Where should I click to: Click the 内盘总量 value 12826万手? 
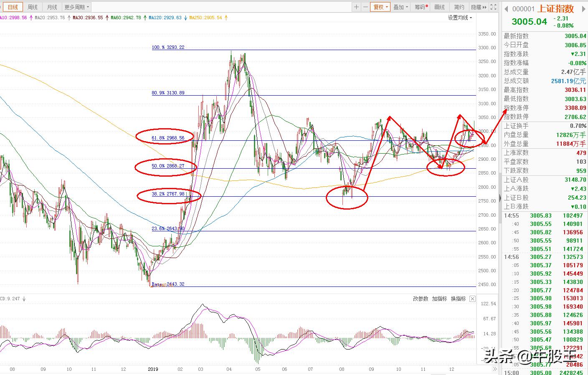(x=571, y=135)
